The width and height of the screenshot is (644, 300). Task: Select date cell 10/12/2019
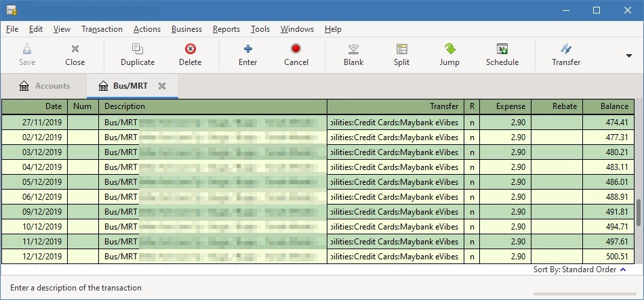[x=35, y=227]
